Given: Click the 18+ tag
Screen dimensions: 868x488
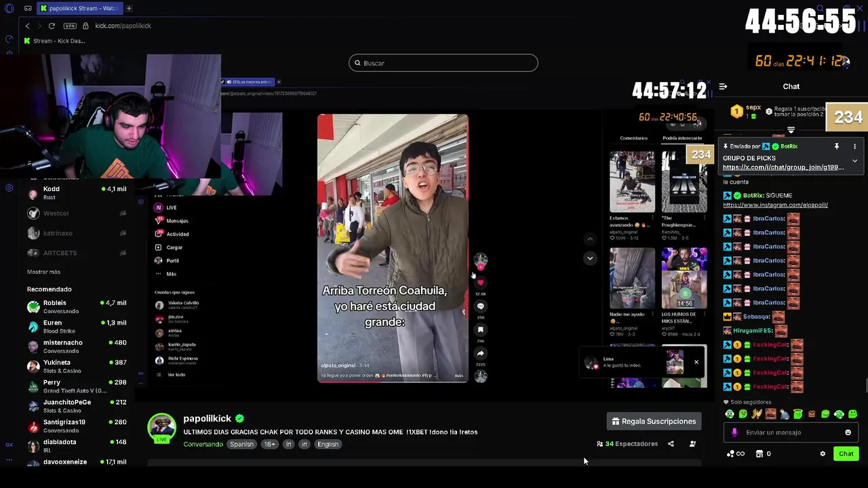Looking at the screenshot, I should 270,445.
